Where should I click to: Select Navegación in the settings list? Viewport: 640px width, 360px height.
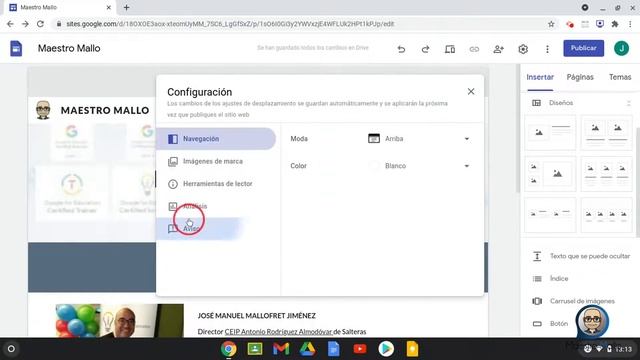[x=216, y=139]
